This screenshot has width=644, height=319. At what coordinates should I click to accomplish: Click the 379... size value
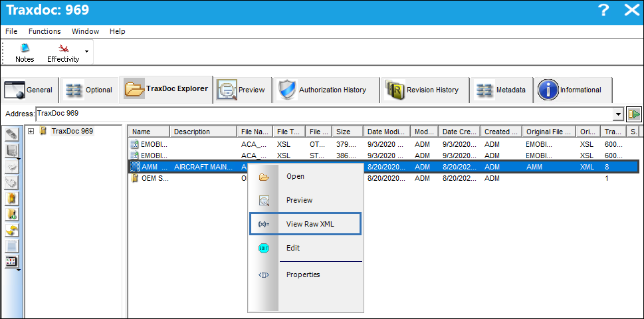point(345,144)
